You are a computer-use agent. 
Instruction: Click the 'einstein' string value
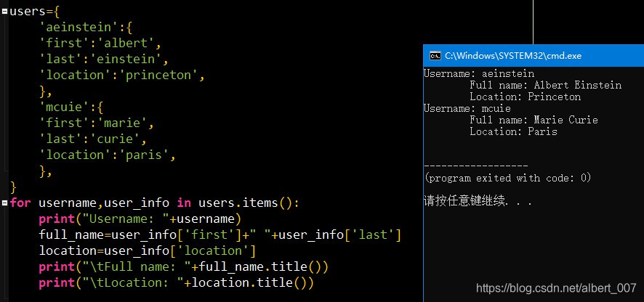[126, 59]
